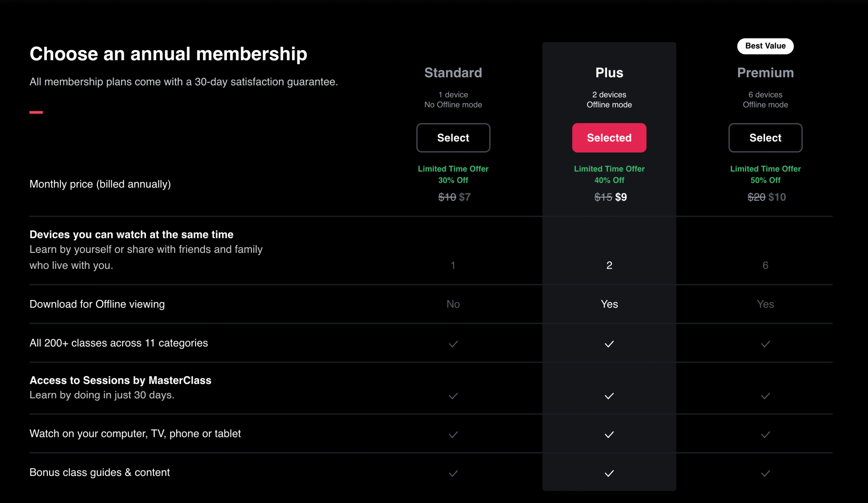Click Premium checkmark for Watch on devices row
868x503 pixels.
(765, 435)
